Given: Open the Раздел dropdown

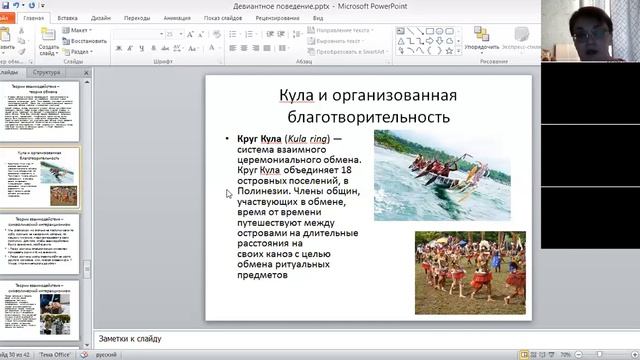Looking at the screenshot, I should [78, 51].
